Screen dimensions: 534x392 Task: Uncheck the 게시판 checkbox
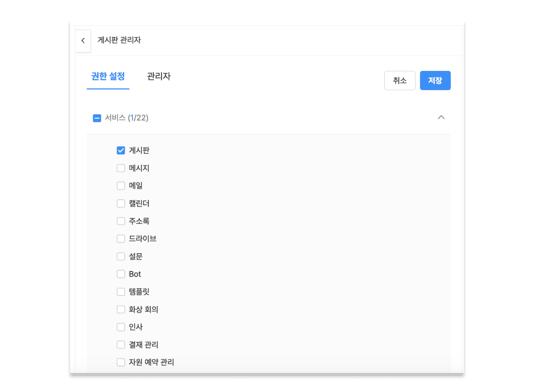pos(121,151)
